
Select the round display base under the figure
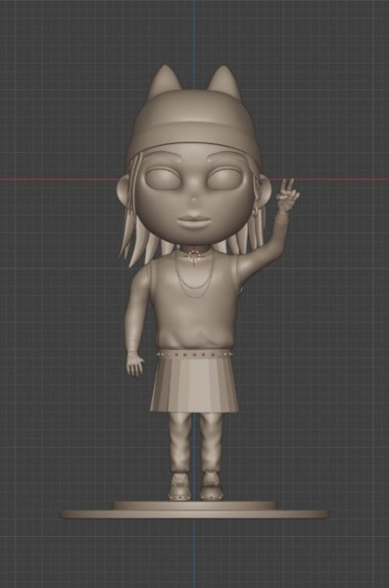point(194,511)
